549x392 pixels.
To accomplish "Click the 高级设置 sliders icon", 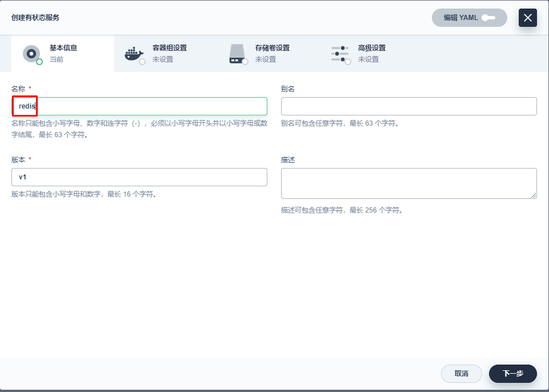I will [x=340, y=54].
